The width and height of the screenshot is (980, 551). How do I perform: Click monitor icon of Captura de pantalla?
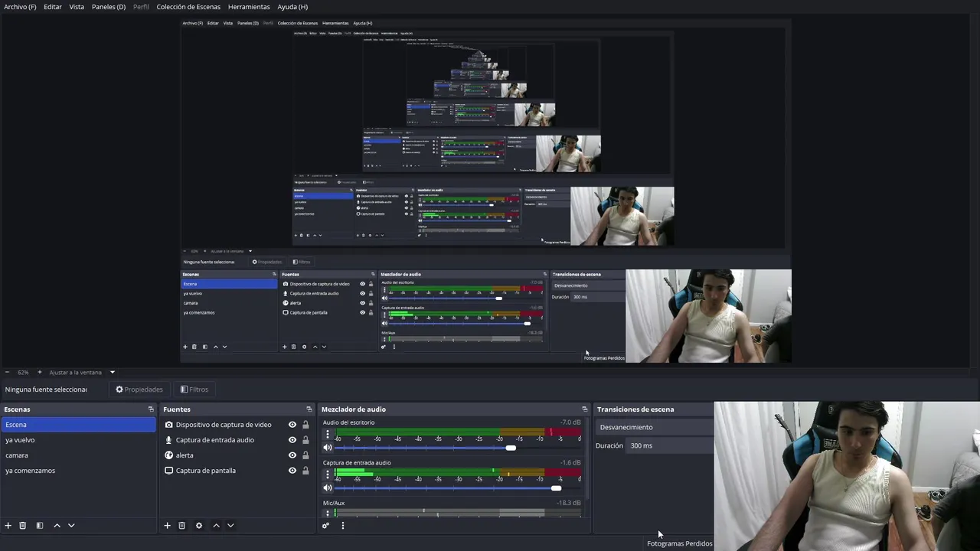click(169, 471)
